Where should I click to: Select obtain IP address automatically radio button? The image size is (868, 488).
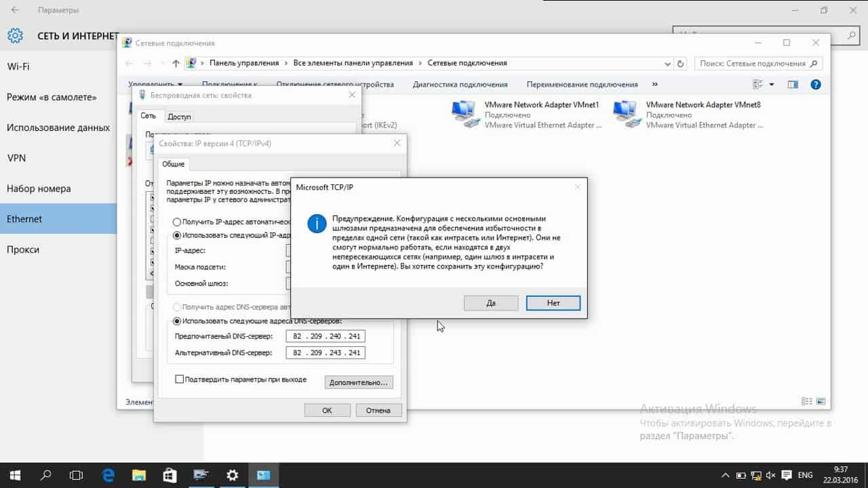point(177,222)
